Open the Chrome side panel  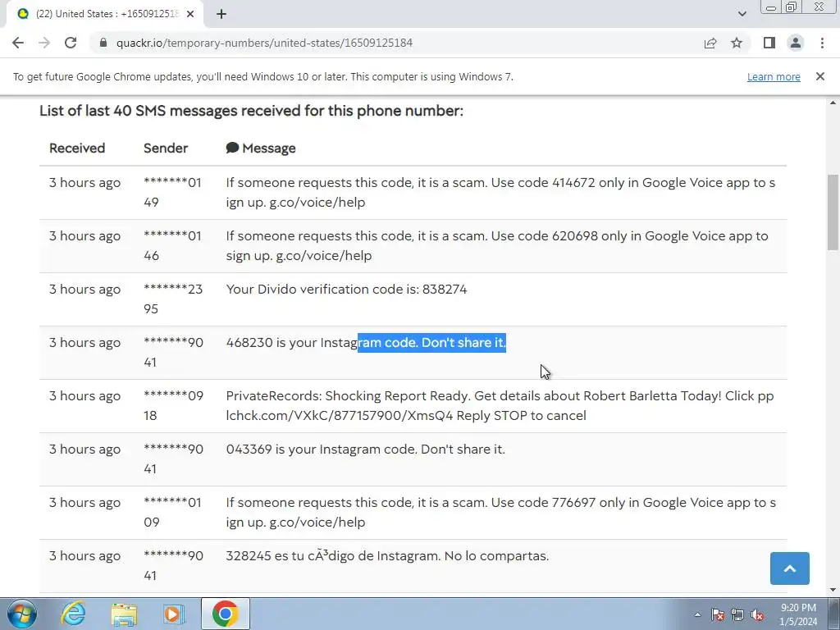[769, 43]
